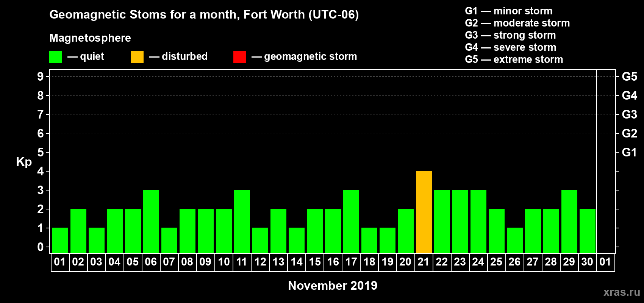This screenshot has width=644, height=303.
Task: Click the G5 label on right axis
Action: [x=629, y=77]
